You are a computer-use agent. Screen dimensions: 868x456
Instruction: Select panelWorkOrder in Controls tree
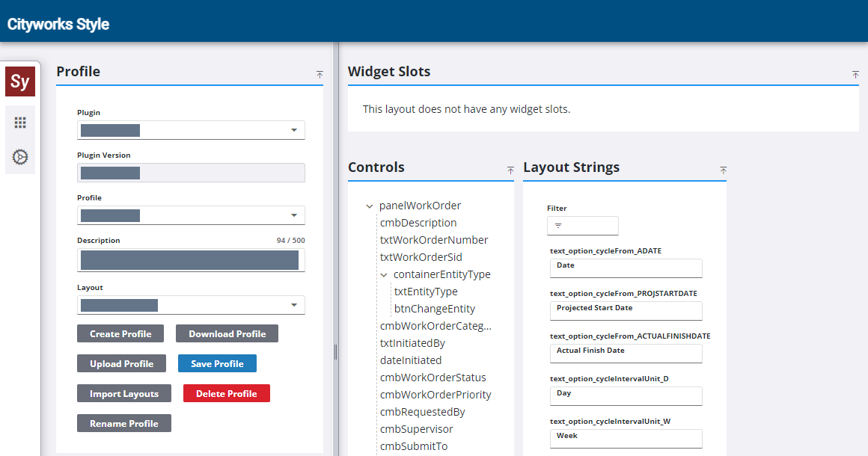[x=420, y=206]
